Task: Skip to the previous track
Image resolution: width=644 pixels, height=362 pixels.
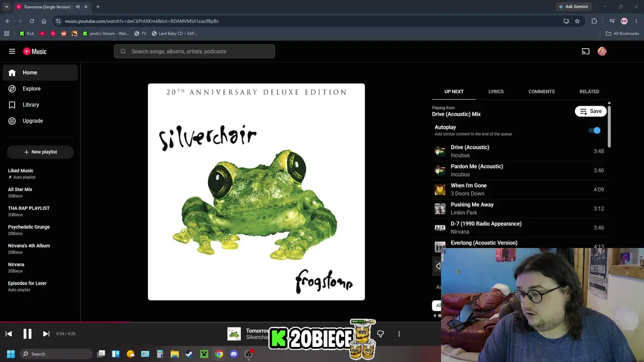Action: [x=9, y=334]
